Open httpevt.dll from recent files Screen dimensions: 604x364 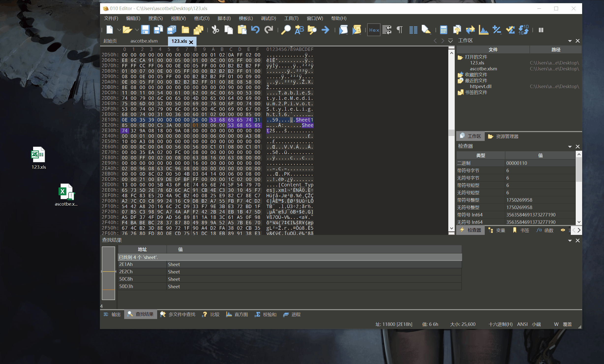tap(481, 86)
